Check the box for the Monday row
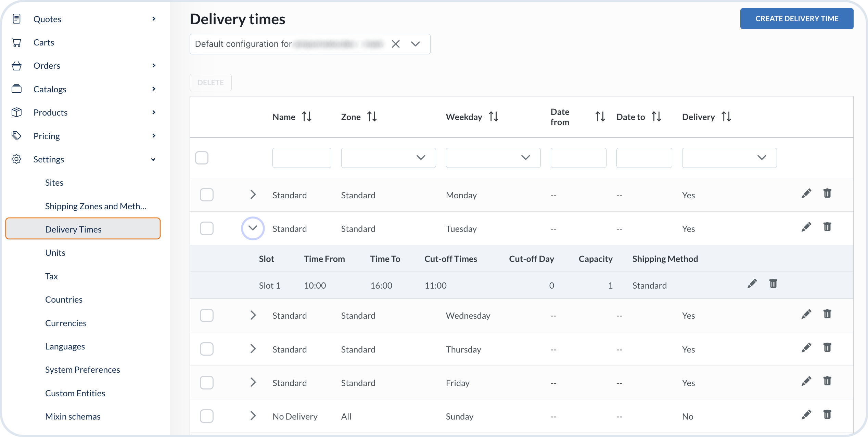This screenshot has height=437, width=868. tap(207, 195)
